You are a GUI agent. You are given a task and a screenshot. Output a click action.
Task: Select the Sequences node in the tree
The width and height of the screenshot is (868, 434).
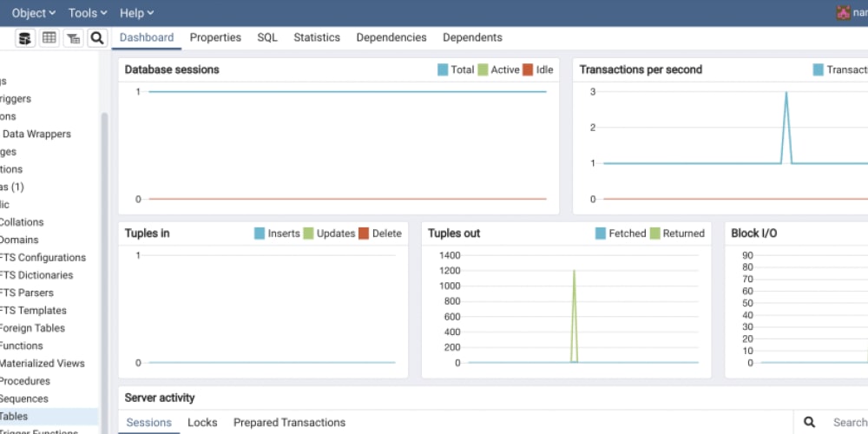click(x=23, y=398)
